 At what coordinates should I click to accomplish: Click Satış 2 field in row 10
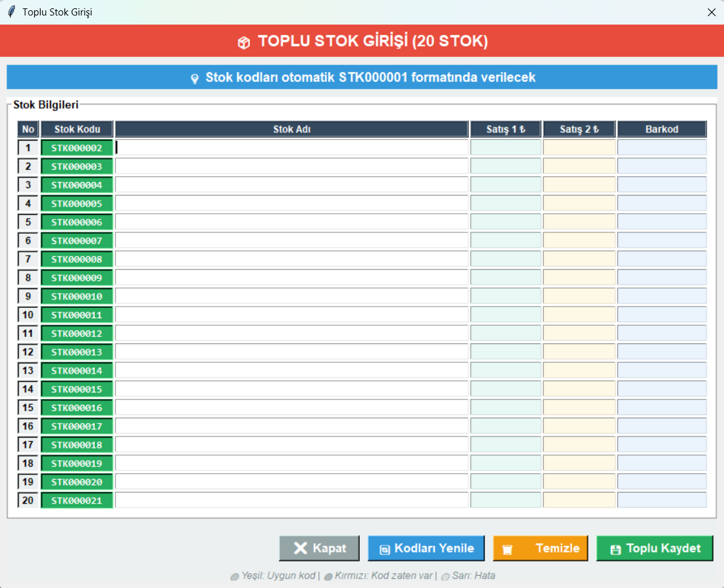[x=579, y=315]
